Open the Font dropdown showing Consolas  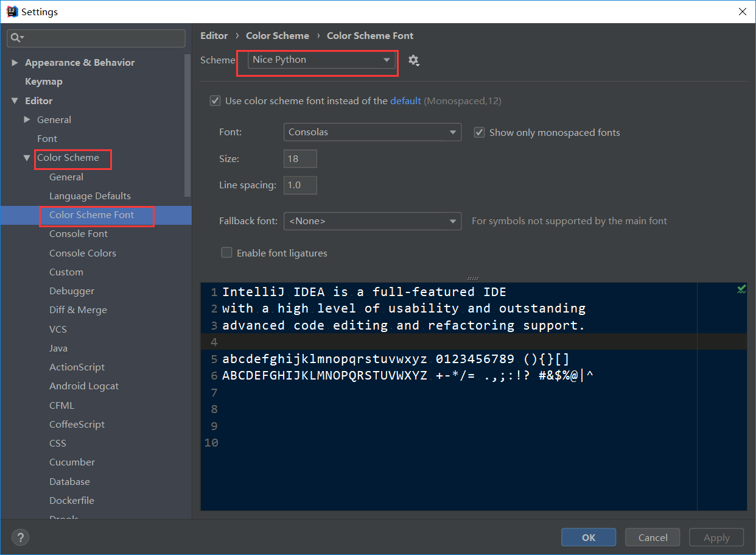(x=373, y=132)
